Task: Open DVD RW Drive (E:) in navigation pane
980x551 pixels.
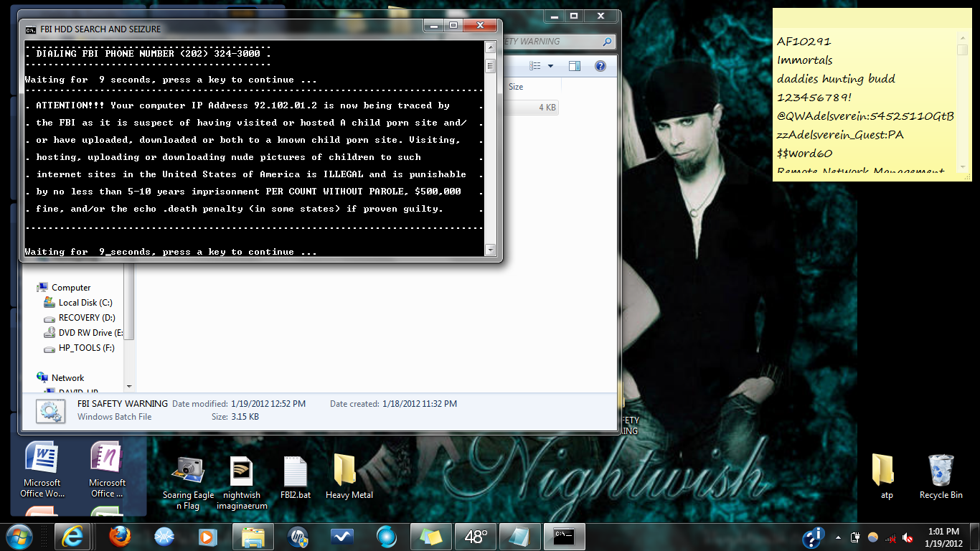Action: pyautogui.click(x=83, y=333)
